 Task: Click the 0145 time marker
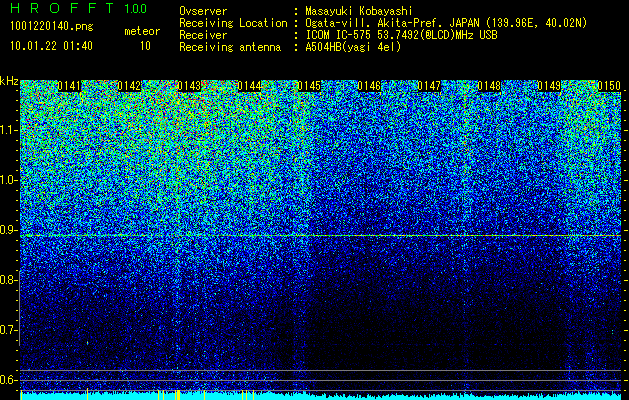309,86
